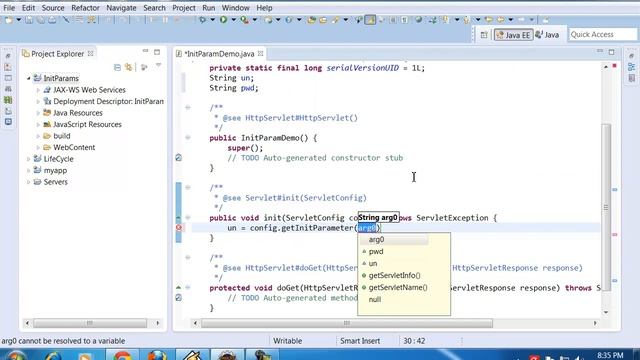Viewport: 640px width, 360px height.
Task: Click the Debug bug icon in toolbar
Action: (x=202, y=20)
